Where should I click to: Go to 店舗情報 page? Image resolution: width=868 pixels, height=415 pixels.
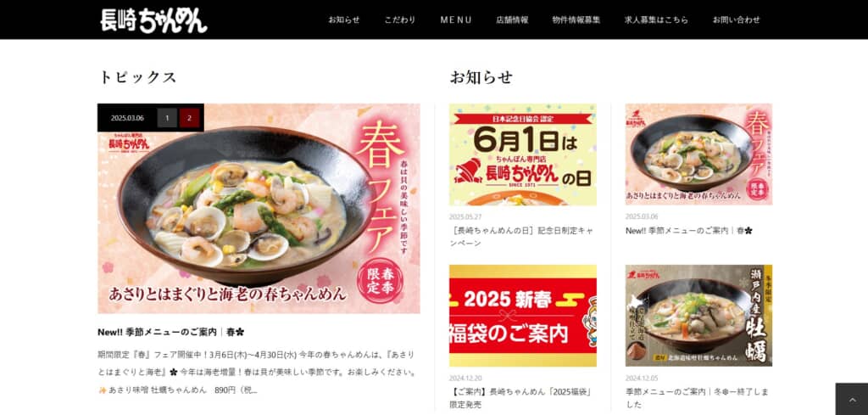click(x=512, y=20)
